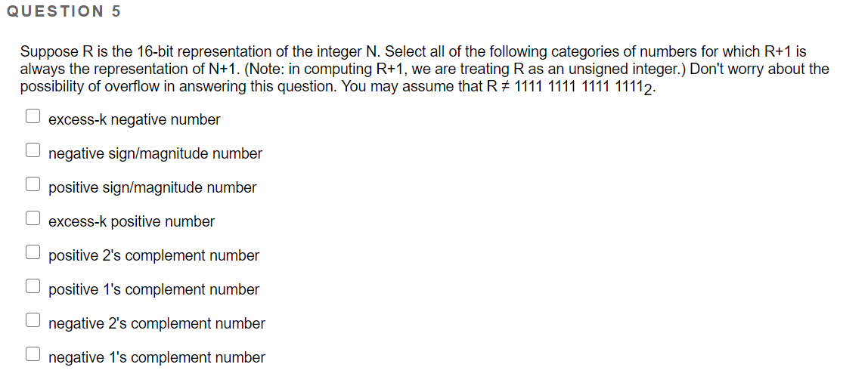Click the 'positive 2's complement number' label
Viewport: 868px width, 389px height.
click(154, 255)
